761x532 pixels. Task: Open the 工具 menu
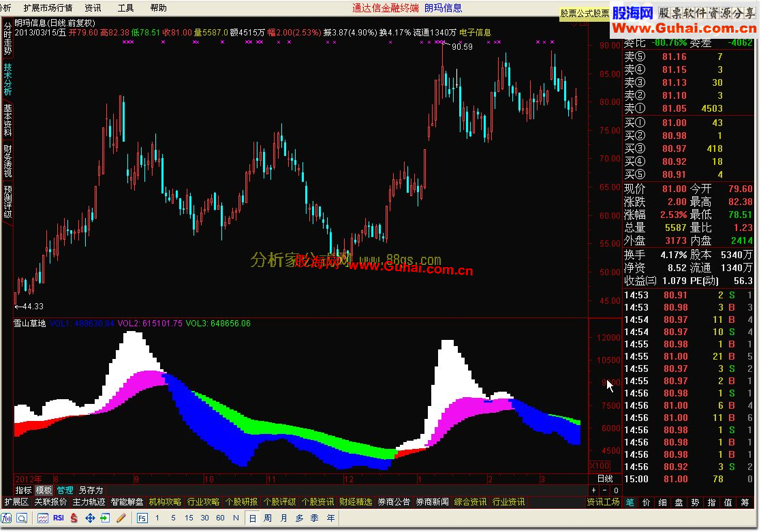[x=126, y=7]
